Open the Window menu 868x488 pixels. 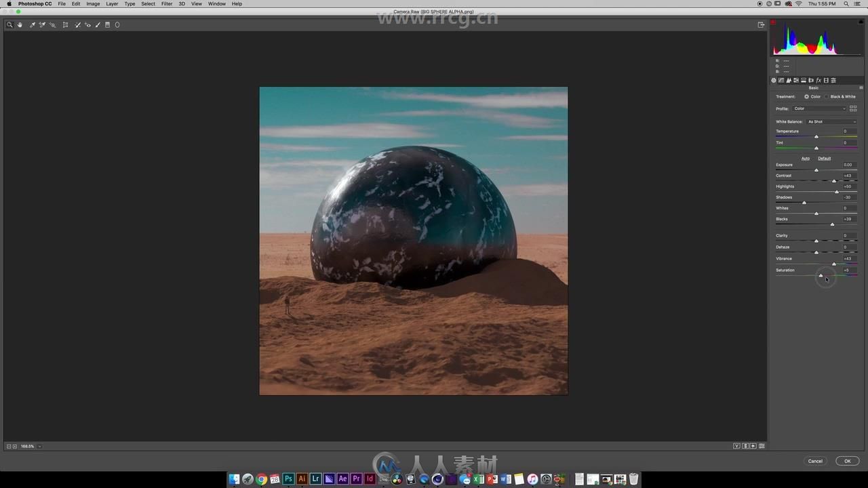click(x=217, y=4)
